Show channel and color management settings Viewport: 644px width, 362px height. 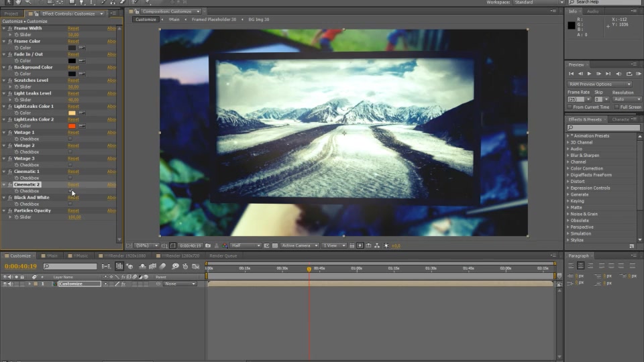click(225, 245)
